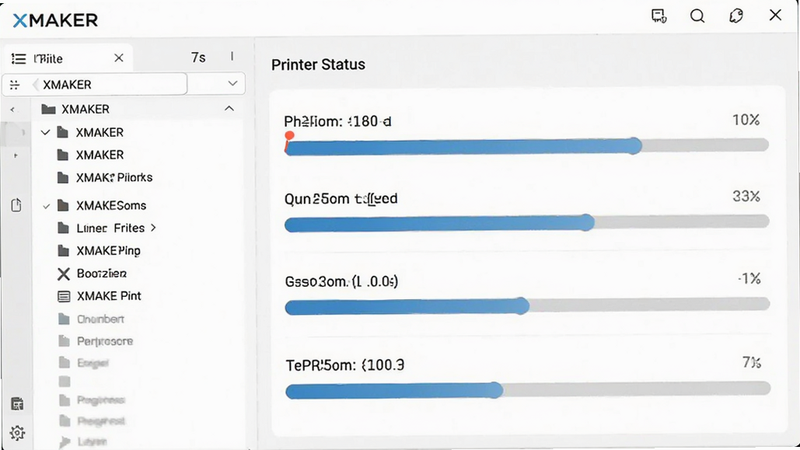Select the Cnenbert folder in tree
The width and height of the screenshot is (800, 450).
point(91,319)
